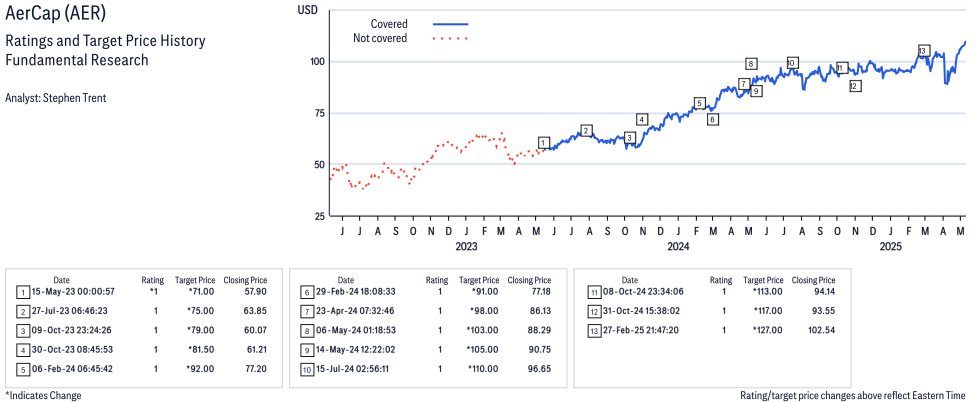Click the numbered box 10 beside 15-Jul-24
Screen dimensions: 976x402
(x=307, y=370)
